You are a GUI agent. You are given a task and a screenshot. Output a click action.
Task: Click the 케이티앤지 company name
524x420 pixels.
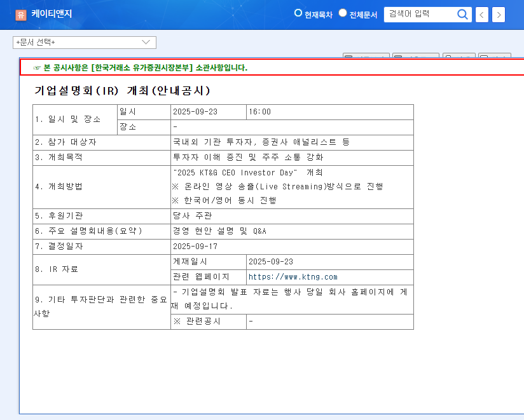(x=52, y=14)
